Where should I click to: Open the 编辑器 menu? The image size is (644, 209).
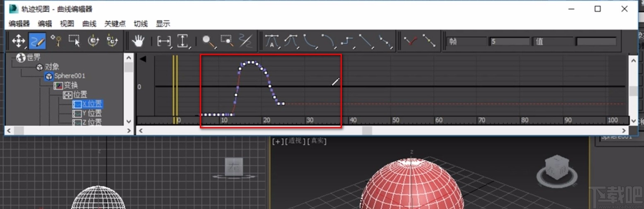[19, 24]
